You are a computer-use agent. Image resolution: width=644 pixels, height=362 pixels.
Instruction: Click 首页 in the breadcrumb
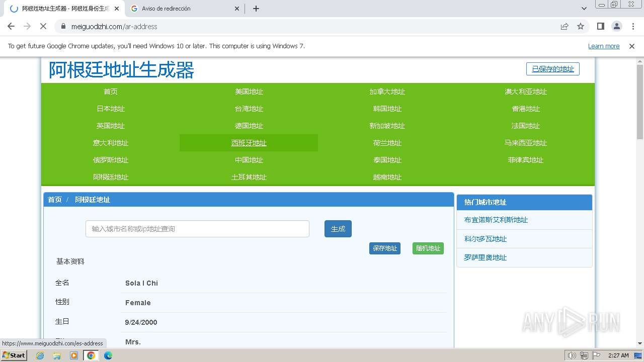point(55,200)
